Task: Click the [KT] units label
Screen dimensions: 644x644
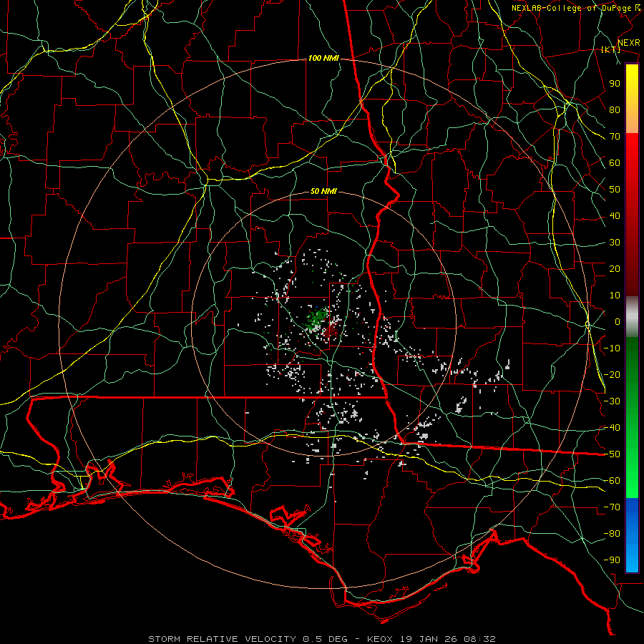Action: pyautogui.click(x=611, y=49)
